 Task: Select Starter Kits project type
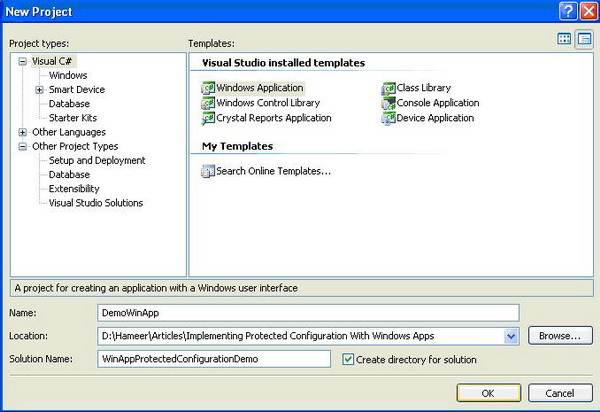[x=73, y=118]
